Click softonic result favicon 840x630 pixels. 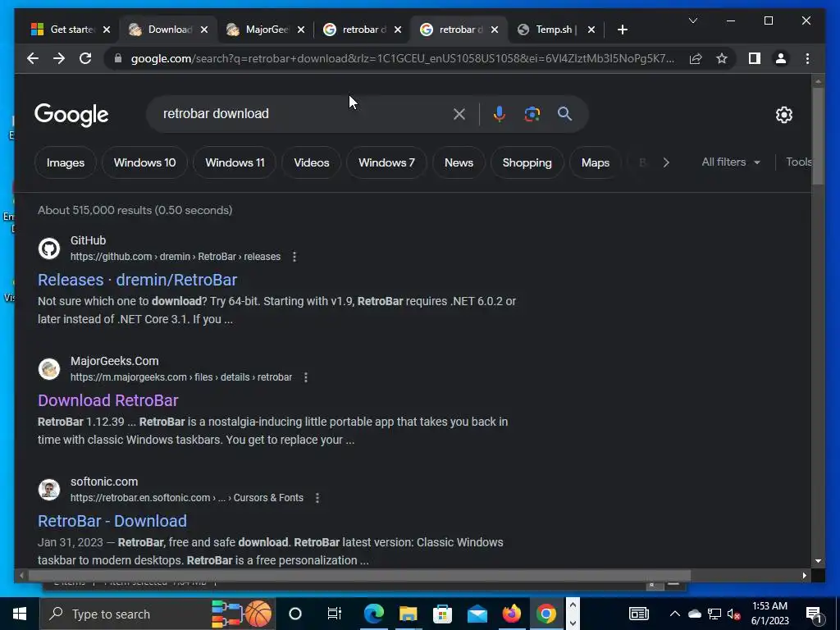pyautogui.click(x=48, y=490)
